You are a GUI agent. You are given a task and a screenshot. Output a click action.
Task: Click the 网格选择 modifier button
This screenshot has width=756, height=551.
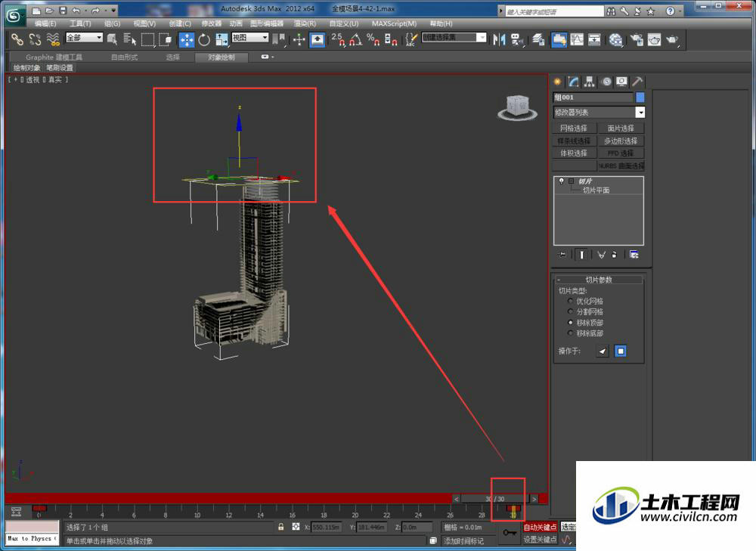(574, 128)
